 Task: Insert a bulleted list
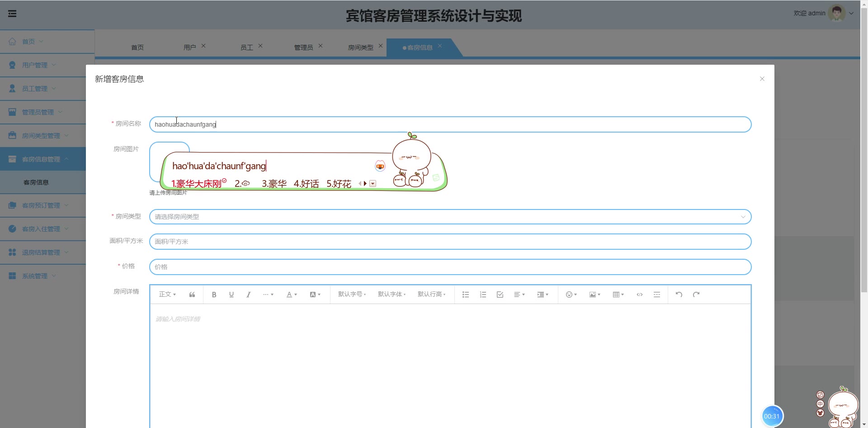point(466,295)
